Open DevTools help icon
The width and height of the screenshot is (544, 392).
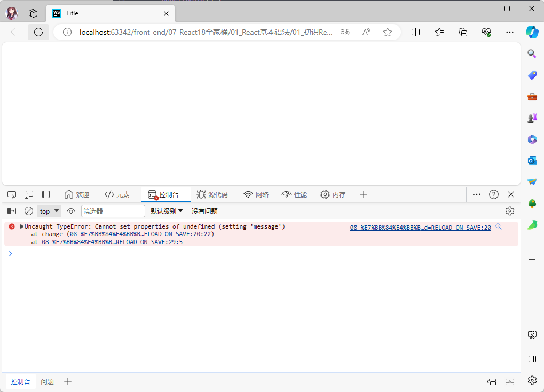click(x=494, y=194)
